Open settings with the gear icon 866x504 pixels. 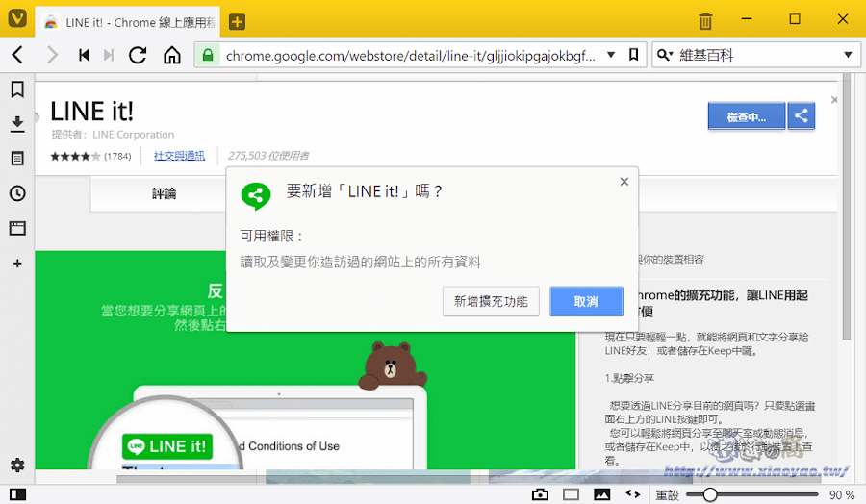17,465
